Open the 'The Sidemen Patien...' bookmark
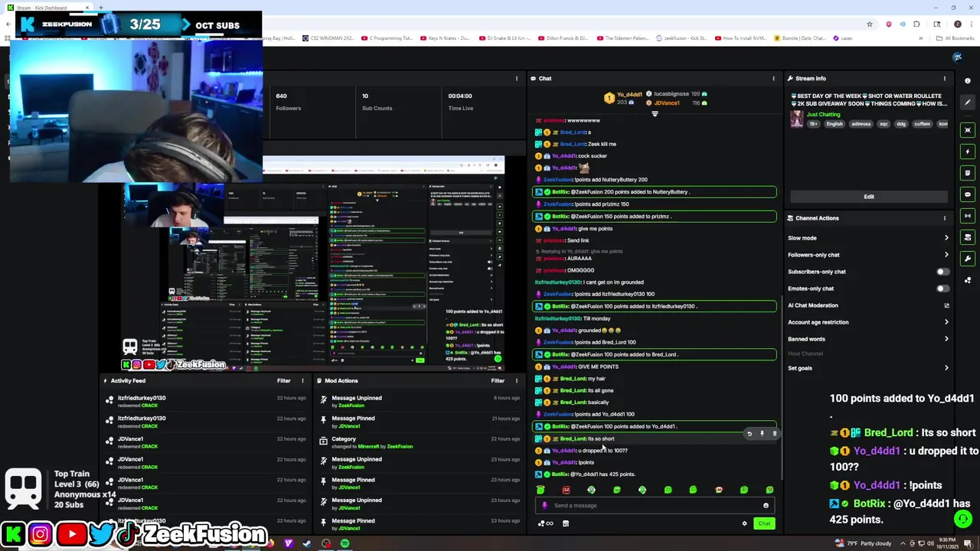The image size is (980, 551). (622, 37)
